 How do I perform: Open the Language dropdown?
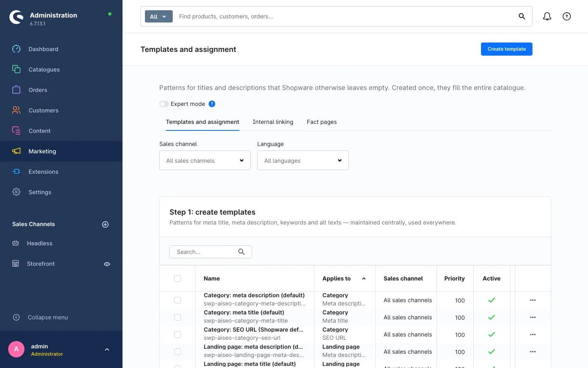click(x=303, y=160)
